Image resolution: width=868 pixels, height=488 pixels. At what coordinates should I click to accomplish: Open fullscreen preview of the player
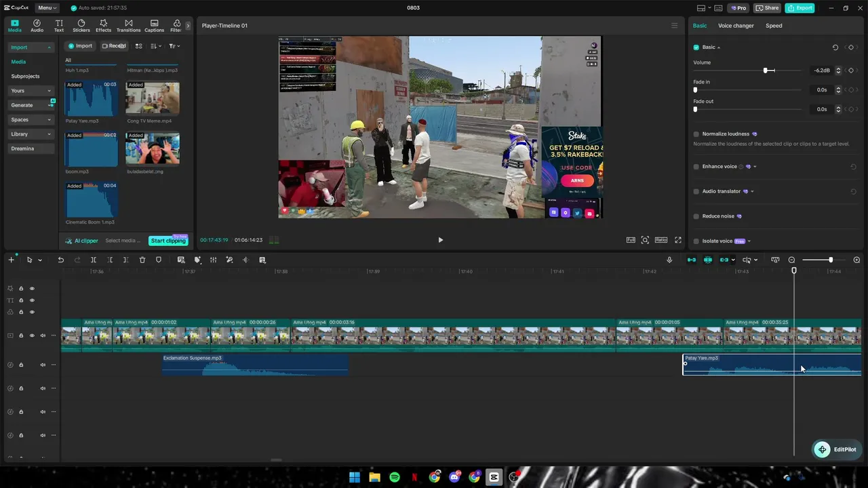pos(678,240)
